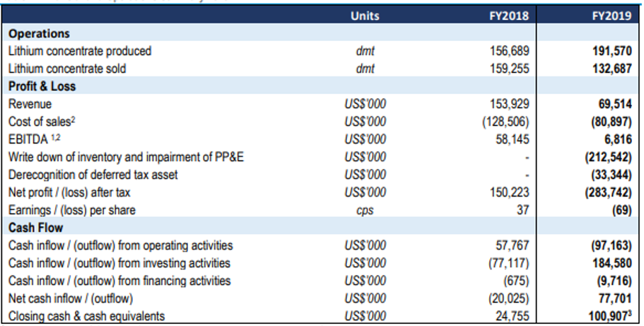This screenshot has height=326, width=644.
Task: Select the Operations section heading
Action: 39,33
